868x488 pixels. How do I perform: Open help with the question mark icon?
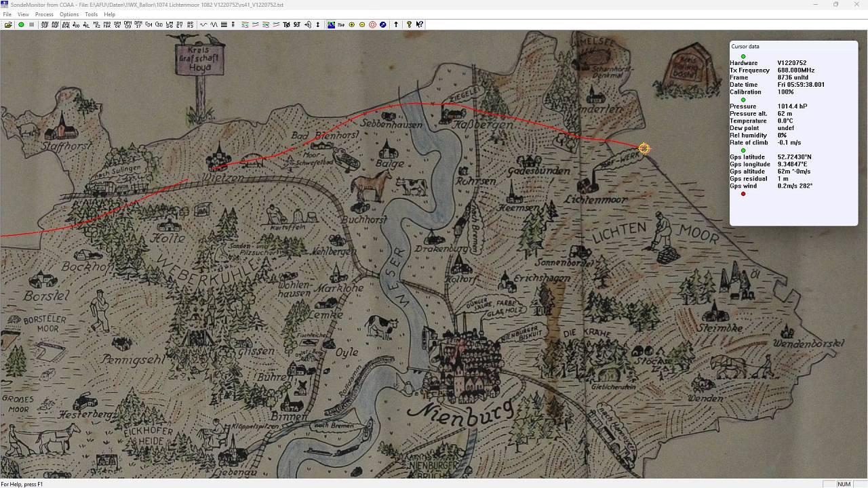coord(409,24)
